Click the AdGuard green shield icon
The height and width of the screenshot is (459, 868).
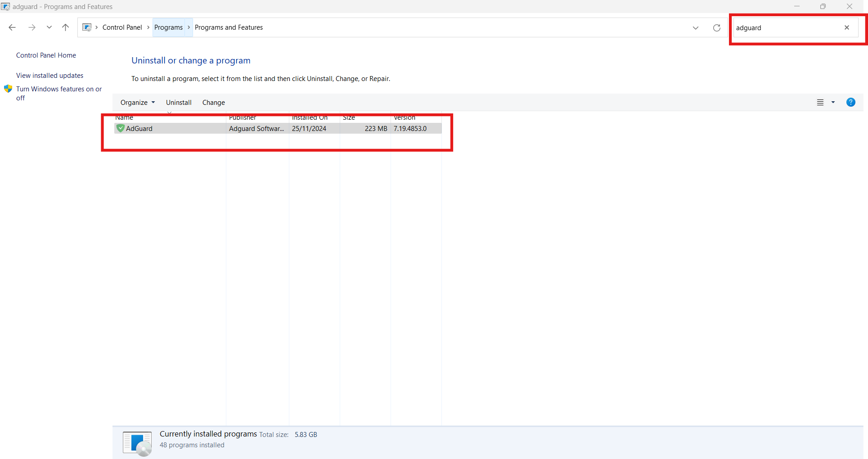click(x=121, y=128)
